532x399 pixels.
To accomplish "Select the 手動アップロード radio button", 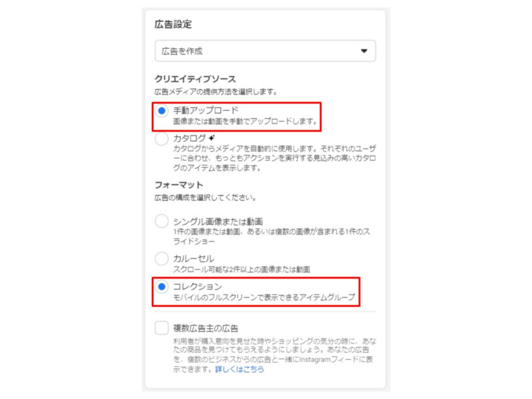I will coord(162,111).
